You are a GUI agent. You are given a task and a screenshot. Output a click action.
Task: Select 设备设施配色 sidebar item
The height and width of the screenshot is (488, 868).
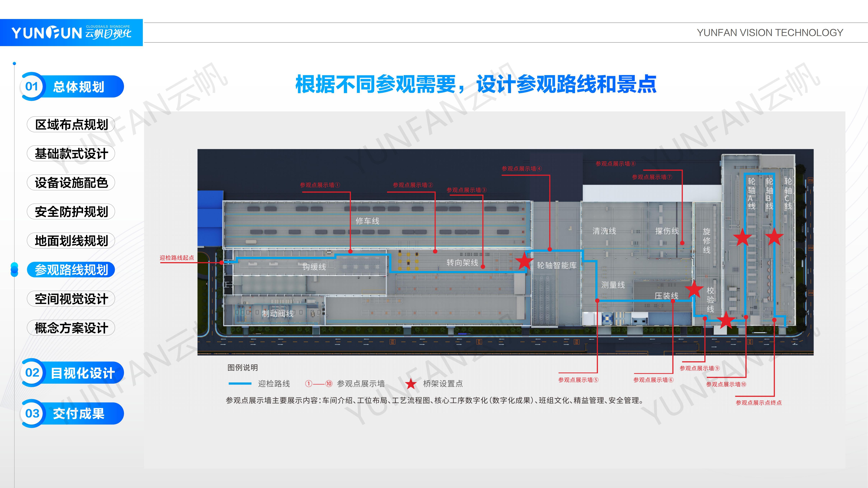click(x=71, y=183)
